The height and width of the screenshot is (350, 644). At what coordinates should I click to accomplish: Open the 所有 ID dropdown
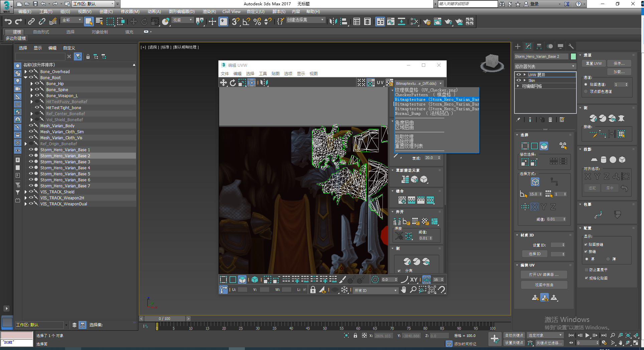tap(376, 290)
